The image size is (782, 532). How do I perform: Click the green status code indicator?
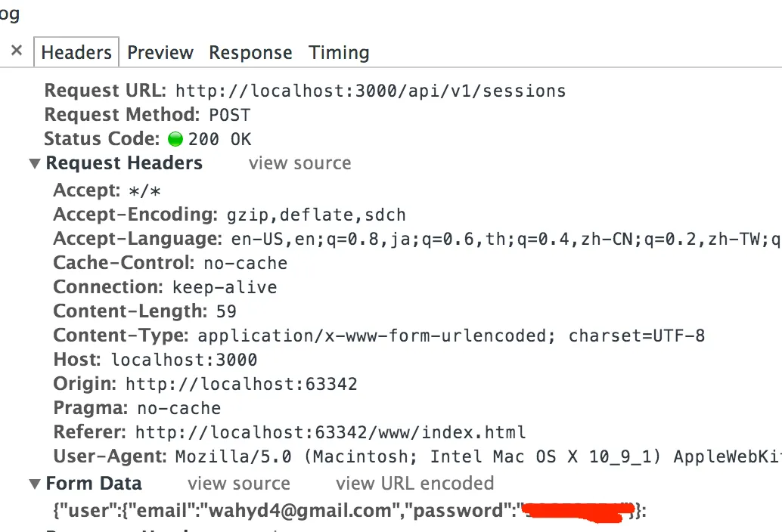click(x=175, y=139)
